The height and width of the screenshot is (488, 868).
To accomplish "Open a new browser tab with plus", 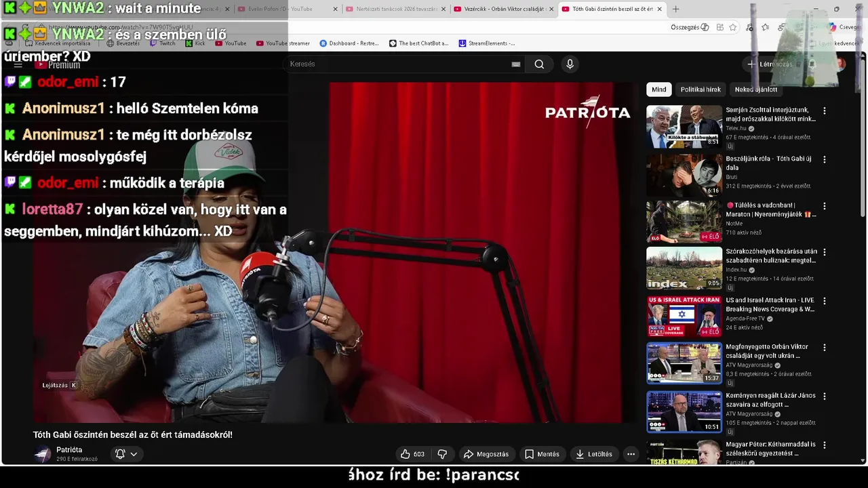I will coord(675,9).
